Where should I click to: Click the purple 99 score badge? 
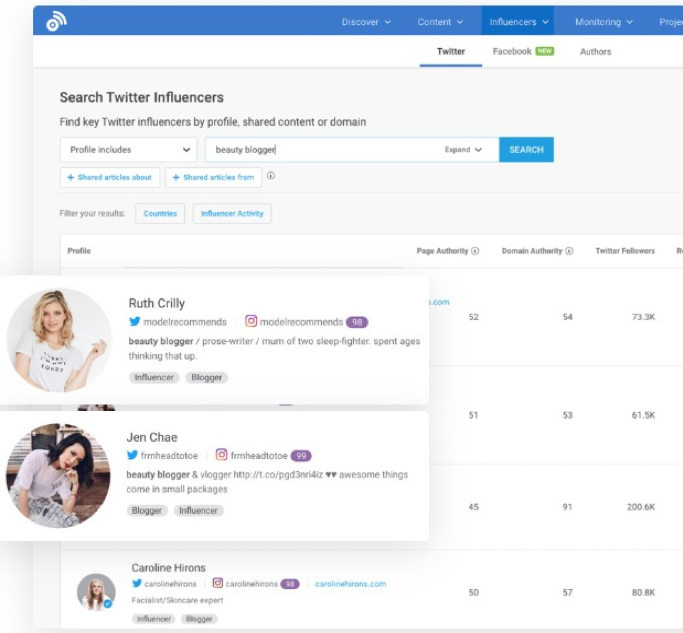tap(301, 456)
